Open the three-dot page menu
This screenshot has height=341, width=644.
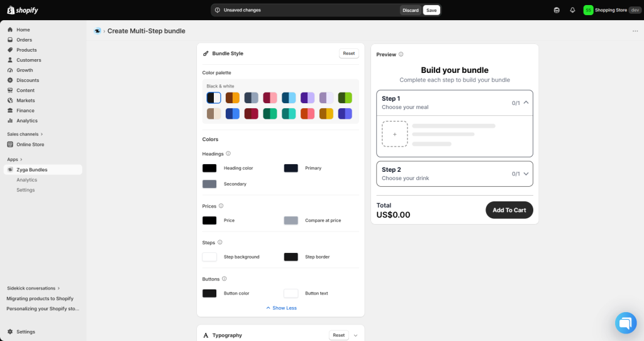click(x=635, y=31)
